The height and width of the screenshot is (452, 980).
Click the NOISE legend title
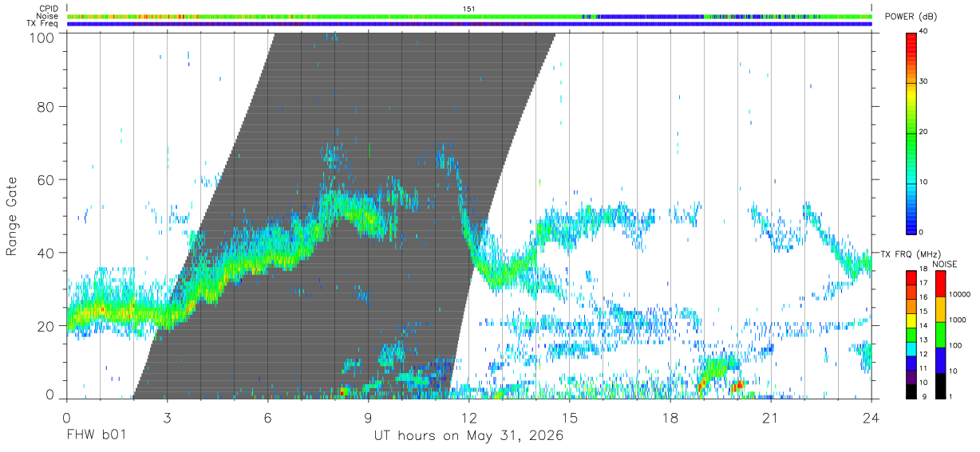point(945,264)
